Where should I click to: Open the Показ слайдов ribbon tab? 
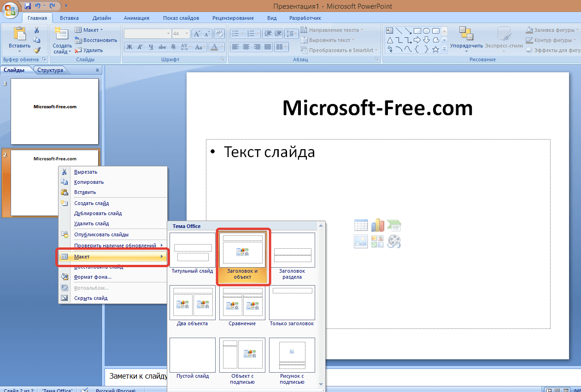coord(181,18)
